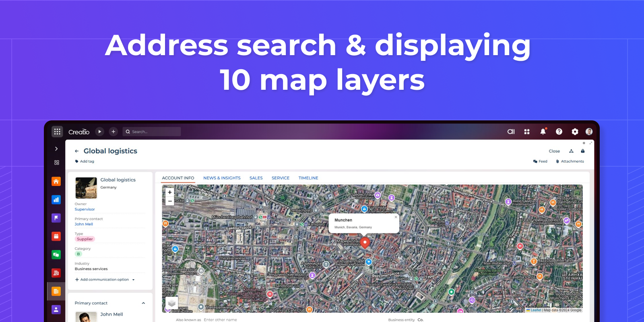Expand the left navigation sidebar
The height and width of the screenshot is (322, 644).
[x=56, y=149]
